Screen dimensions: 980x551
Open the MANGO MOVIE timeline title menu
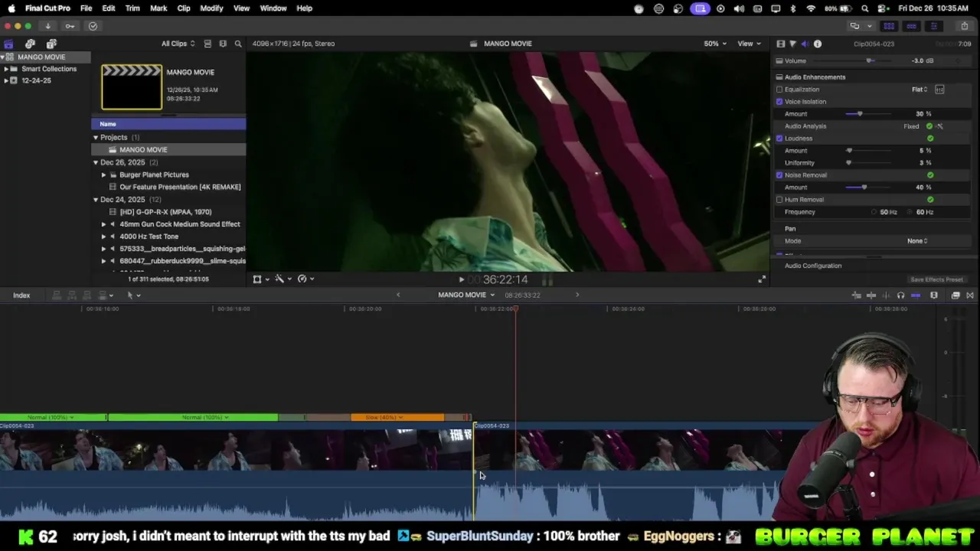coord(466,295)
